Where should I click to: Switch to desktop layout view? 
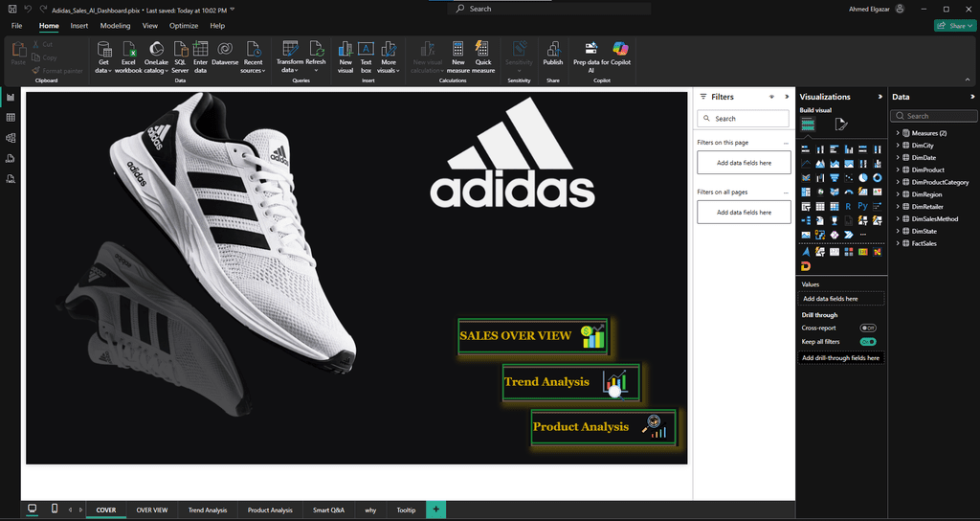[x=32, y=510]
